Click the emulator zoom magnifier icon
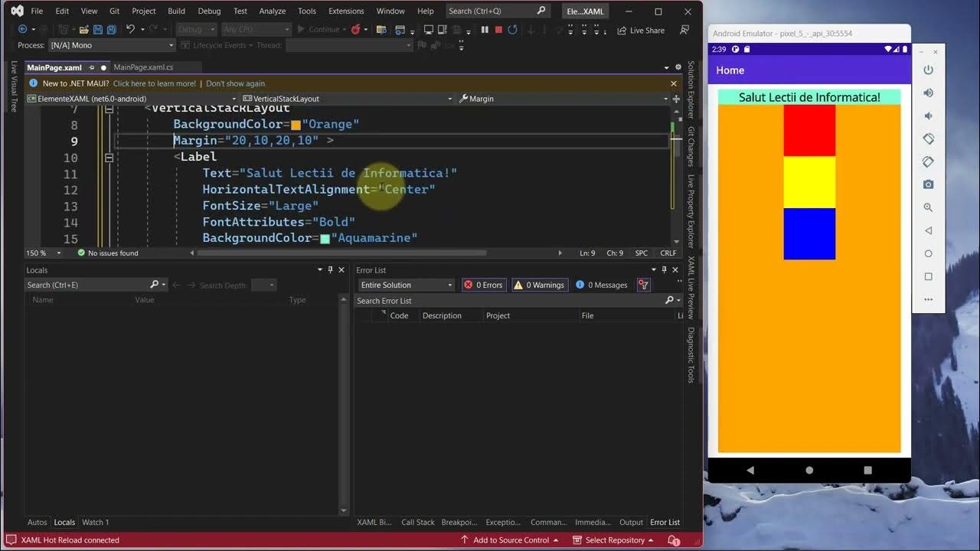The height and width of the screenshot is (551, 980). (x=929, y=207)
